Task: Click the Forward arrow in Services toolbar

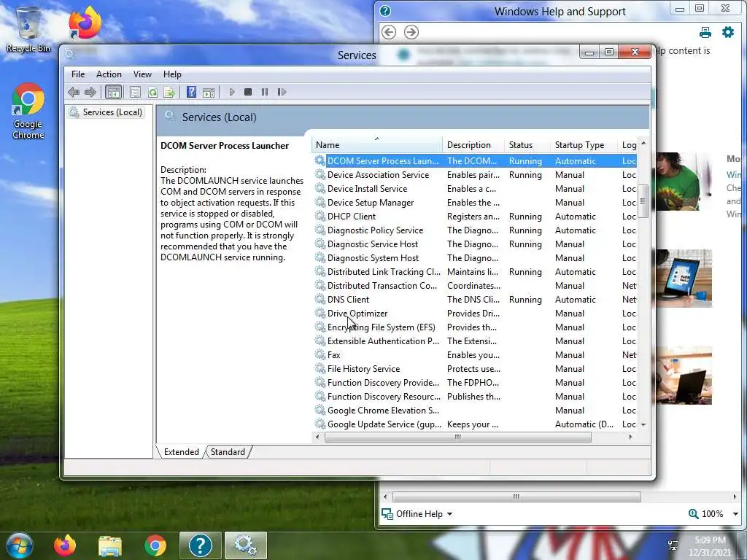Action: coord(90,92)
